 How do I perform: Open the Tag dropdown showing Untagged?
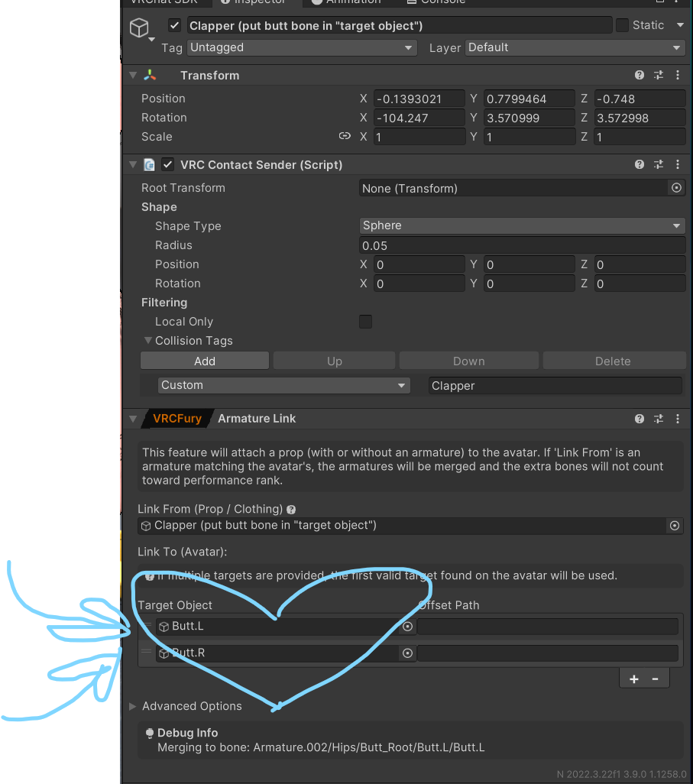302,47
